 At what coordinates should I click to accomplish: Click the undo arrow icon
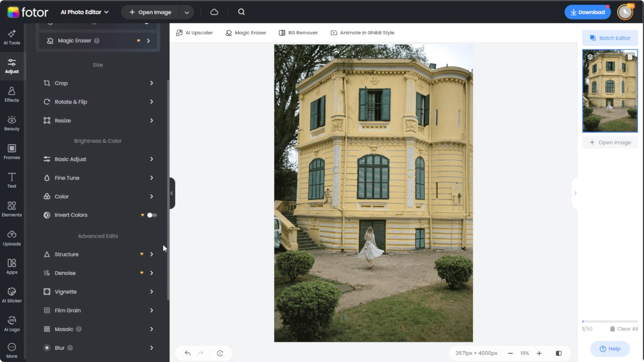[x=187, y=353]
